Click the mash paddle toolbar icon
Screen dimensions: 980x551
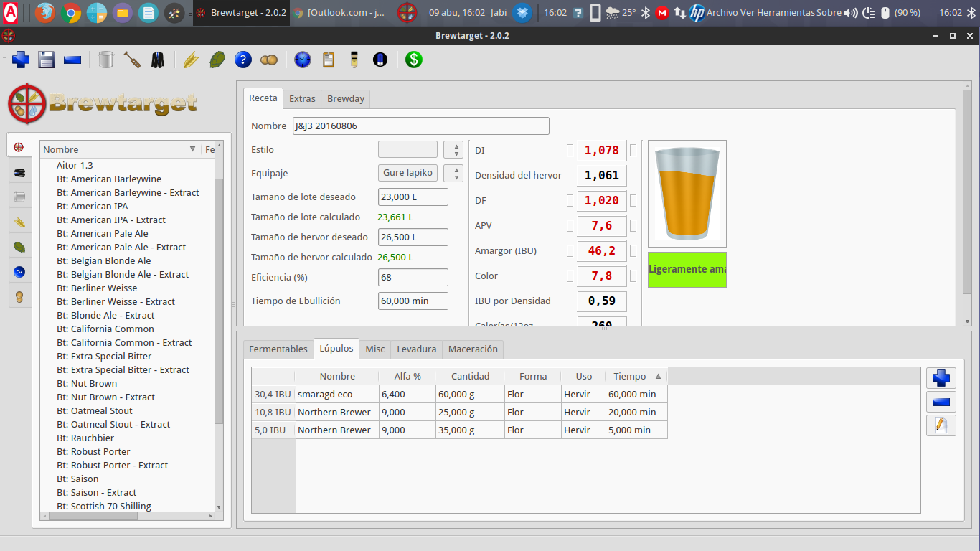point(132,60)
